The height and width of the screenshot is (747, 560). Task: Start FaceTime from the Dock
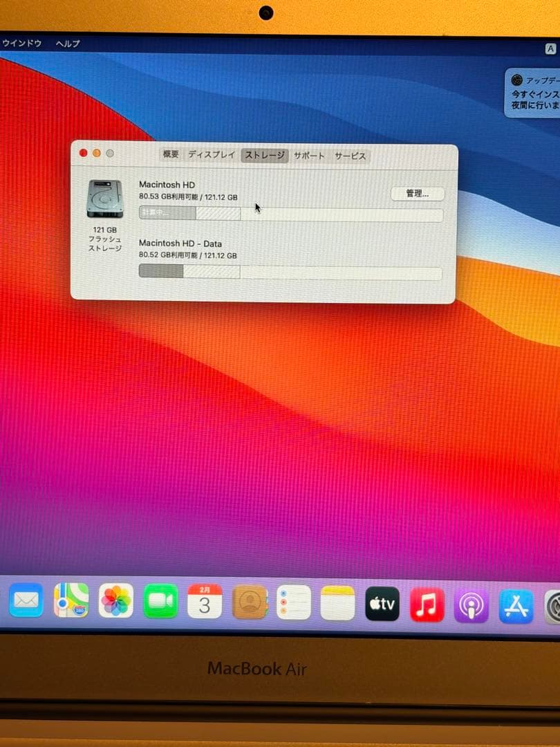point(160,600)
